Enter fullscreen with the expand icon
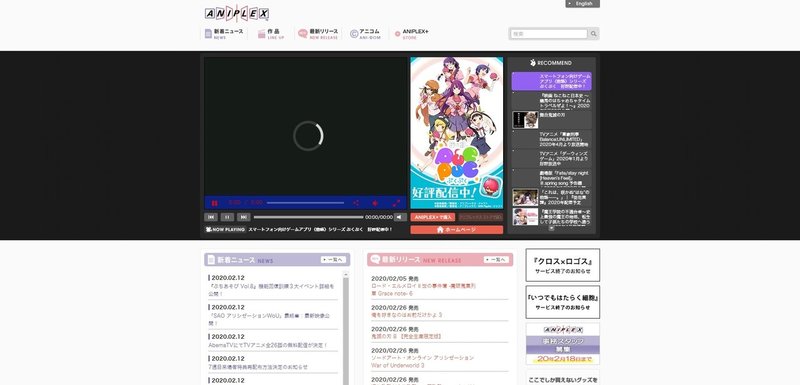 (396, 203)
